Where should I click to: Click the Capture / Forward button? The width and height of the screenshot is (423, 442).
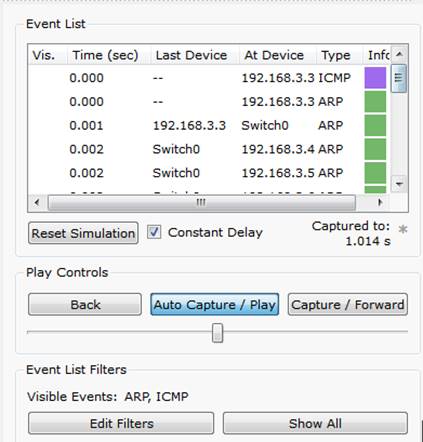348,304
